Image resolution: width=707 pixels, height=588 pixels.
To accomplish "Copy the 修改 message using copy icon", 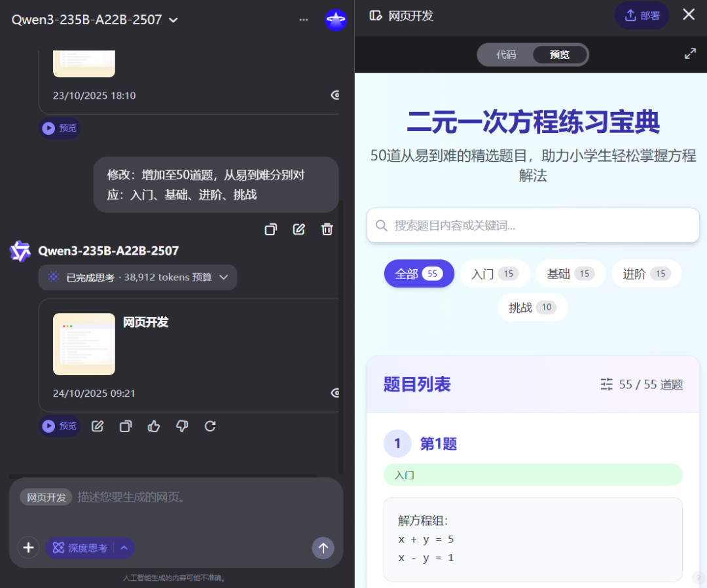I will pos(270,229).
